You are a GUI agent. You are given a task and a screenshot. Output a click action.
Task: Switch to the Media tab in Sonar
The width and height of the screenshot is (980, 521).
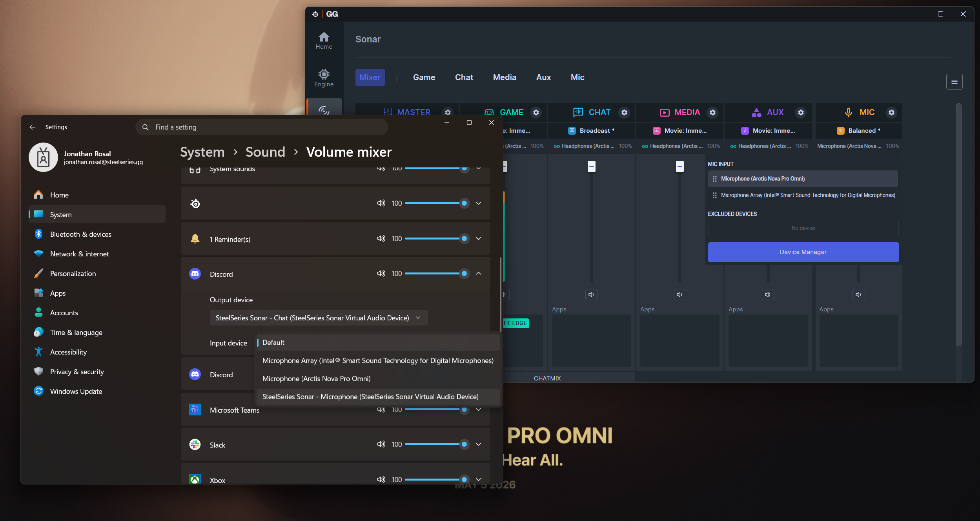click(505, 77)
